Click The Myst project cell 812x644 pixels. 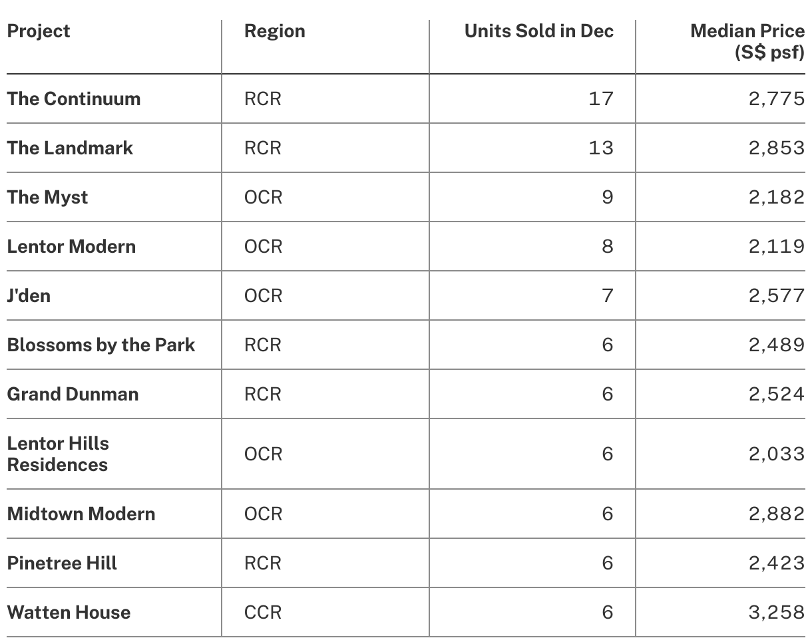pyautogui.click(x=47, y=198)
